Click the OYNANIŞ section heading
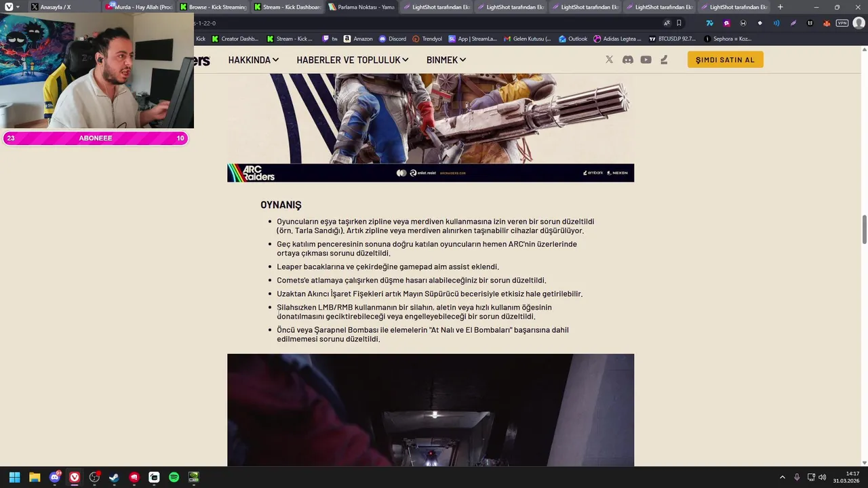Viewport: 868px width, 488px height. [281, 205]
